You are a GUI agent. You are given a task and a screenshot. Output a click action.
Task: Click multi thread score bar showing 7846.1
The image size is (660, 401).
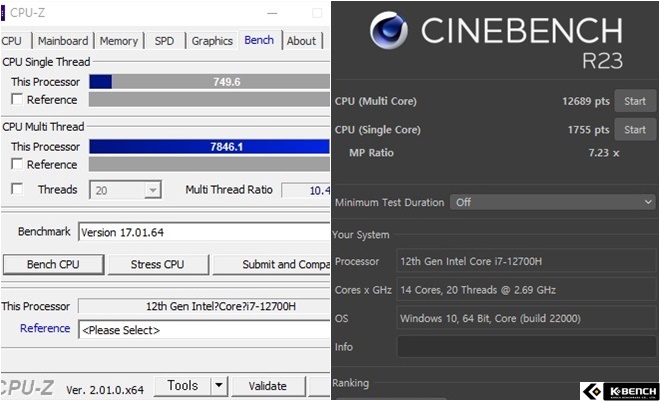click(210, 146)
